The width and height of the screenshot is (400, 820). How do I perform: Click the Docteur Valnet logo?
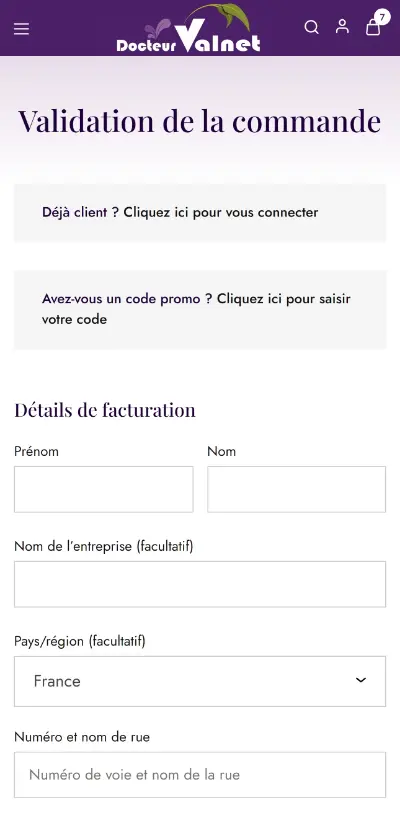tap(188, 29)
